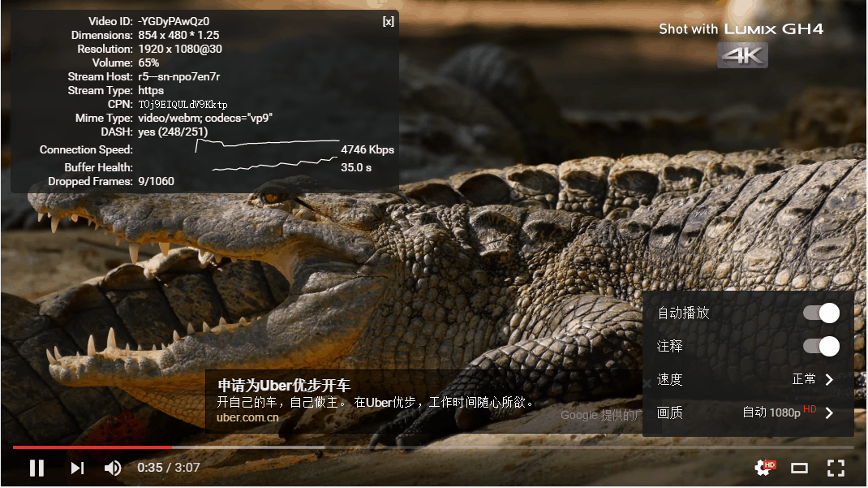Click the Stream Host r5---sn-npo7en7r value
The width and height of the screenshot is (868, 488).
(178, 76)
